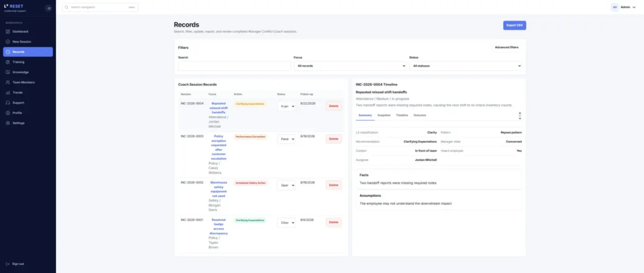Open the Dashboard page from the sidebar
The width and height of the screenshot is (644, 273).
pos(28,32)
